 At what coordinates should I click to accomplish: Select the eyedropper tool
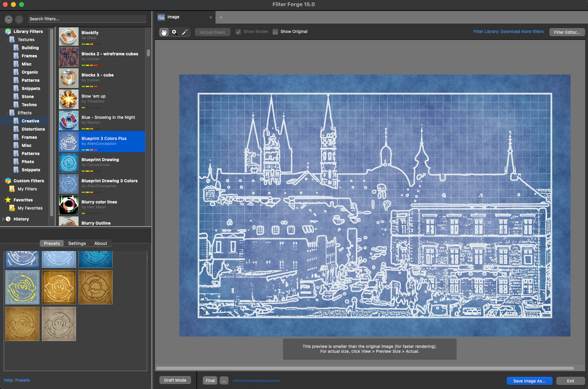click(185, 32)
